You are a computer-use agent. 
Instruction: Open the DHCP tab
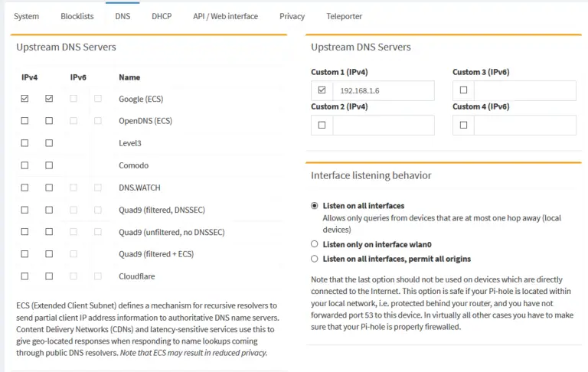tap(162, 17)
